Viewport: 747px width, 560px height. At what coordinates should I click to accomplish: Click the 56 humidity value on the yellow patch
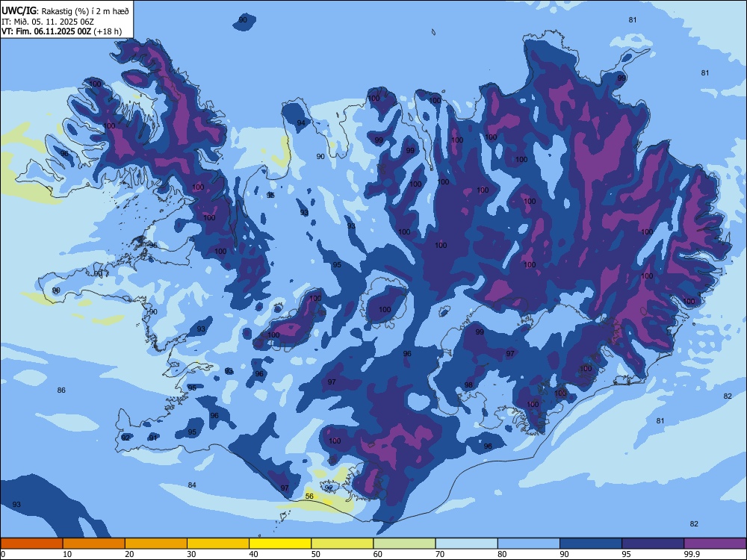[x=309, y=497]
